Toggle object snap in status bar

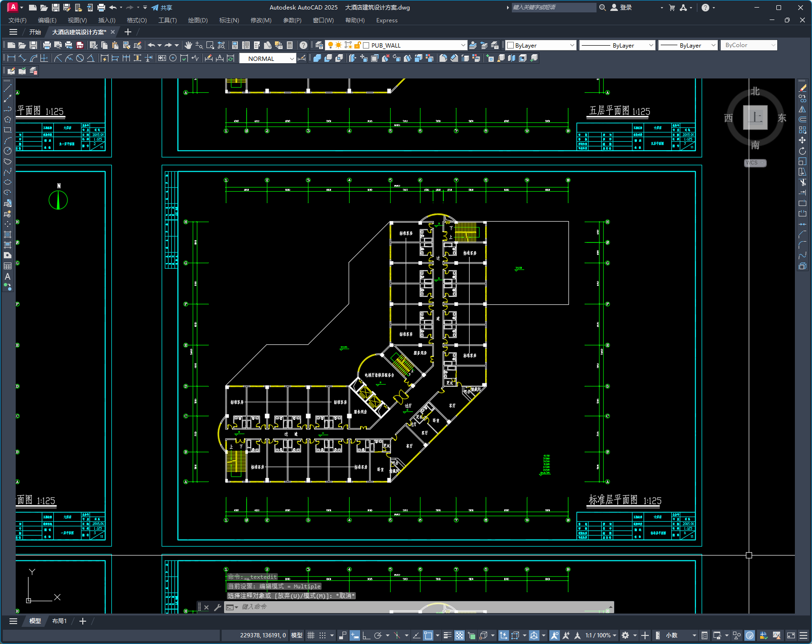click(428, 635)
